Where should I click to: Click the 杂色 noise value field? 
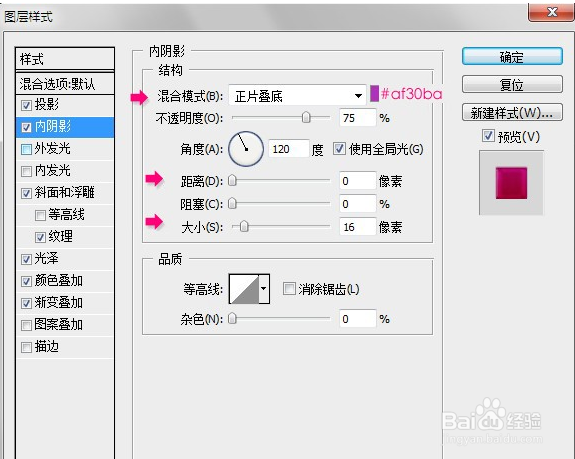coord(358,319)
